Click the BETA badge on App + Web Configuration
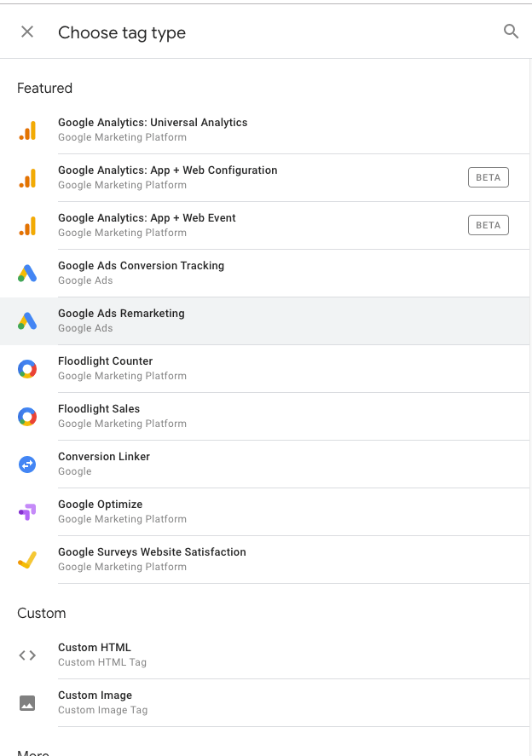This screenshot has height=756, width=532. click(x=488, y=177)
